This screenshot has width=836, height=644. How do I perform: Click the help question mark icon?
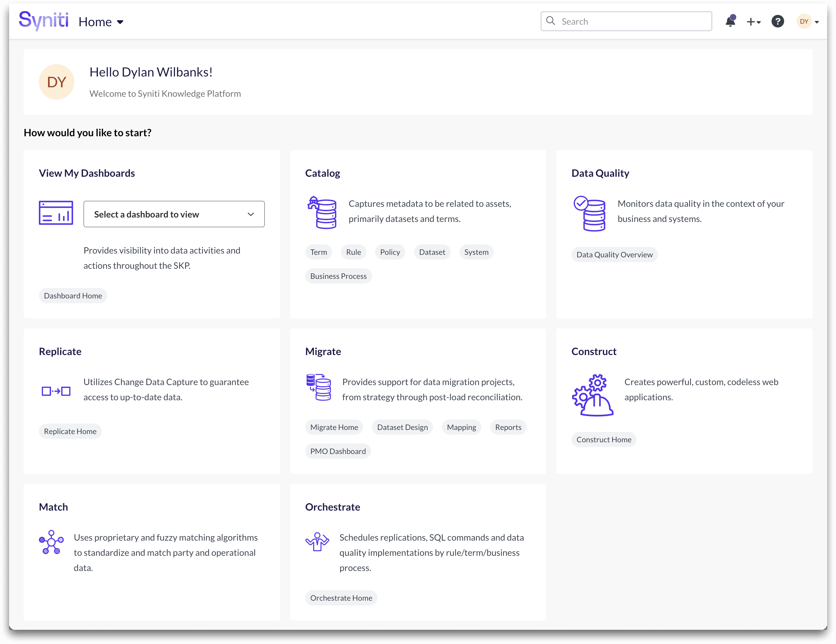point(778,21)
